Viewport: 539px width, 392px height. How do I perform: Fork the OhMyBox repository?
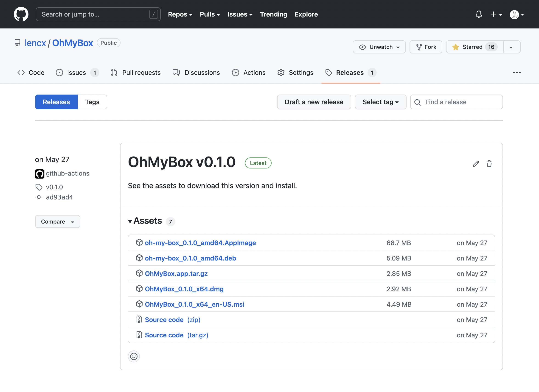click(426, 47)
